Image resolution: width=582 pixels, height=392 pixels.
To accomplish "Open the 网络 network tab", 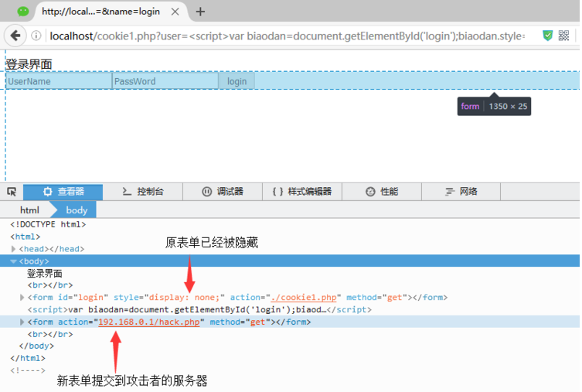I will click(461, 192).
